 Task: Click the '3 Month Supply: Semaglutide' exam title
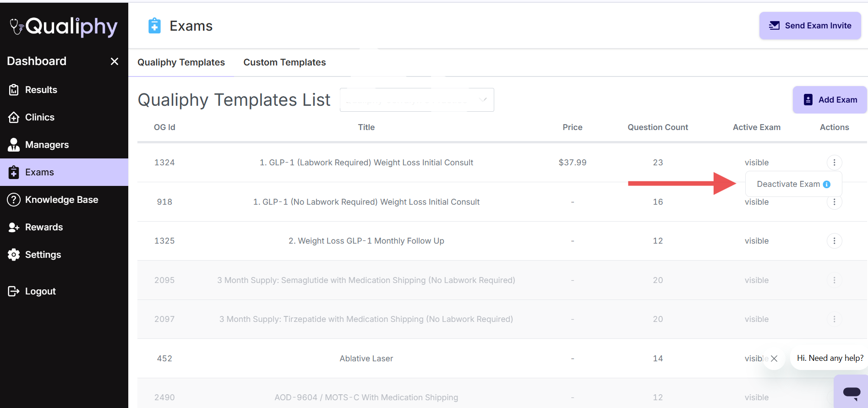coord(366,280)
